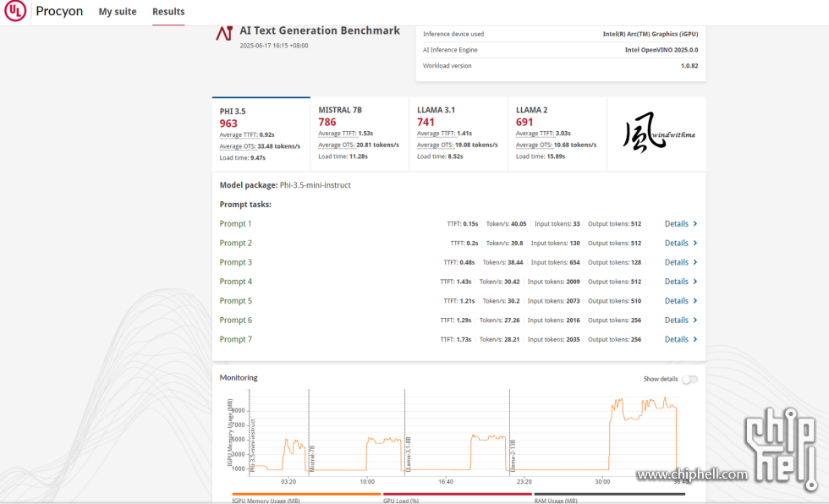Click the PHI 3.5 score 963
The image size is (829, 504).
(x=228, y=123)
